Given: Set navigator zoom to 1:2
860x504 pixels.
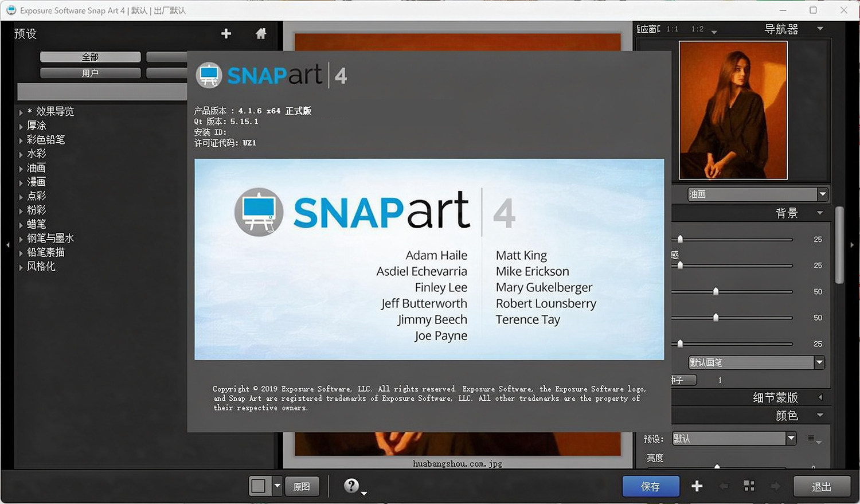Looking at the screenshot, I should tap(697, 29).
